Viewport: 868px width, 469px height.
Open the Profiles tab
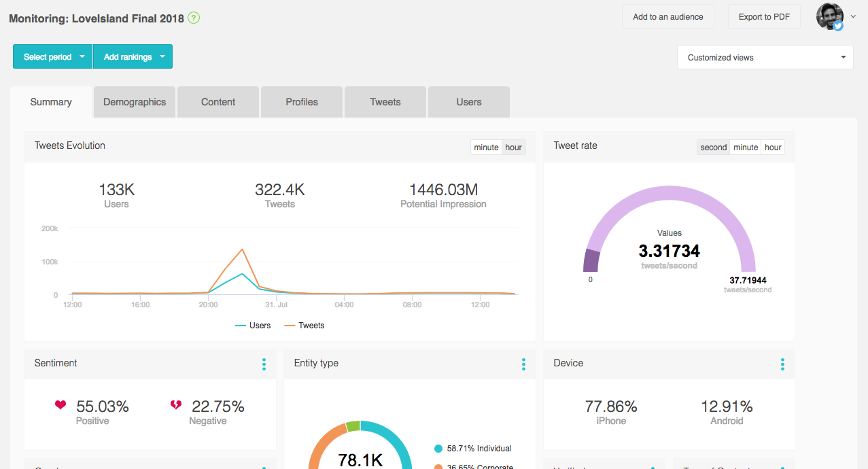point(302,102)
